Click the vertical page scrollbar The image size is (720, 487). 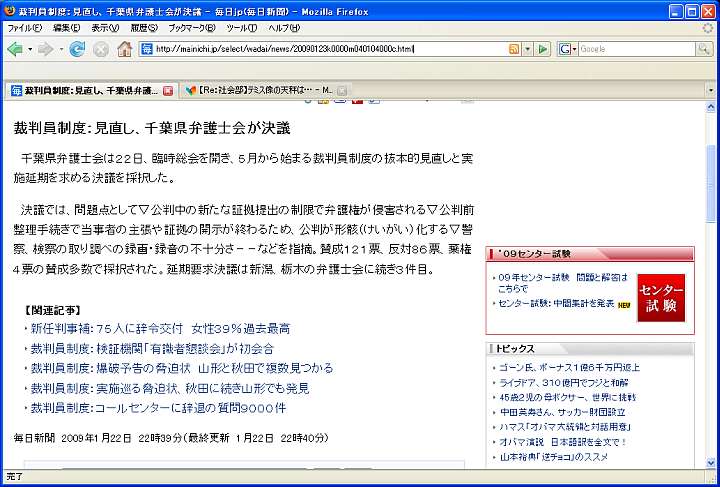[x=711, y=300]
